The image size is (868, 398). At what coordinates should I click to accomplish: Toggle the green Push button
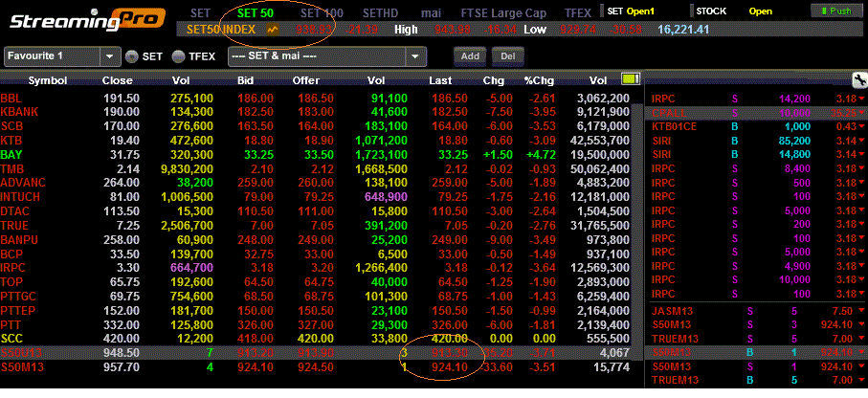[x=835, y=11]
